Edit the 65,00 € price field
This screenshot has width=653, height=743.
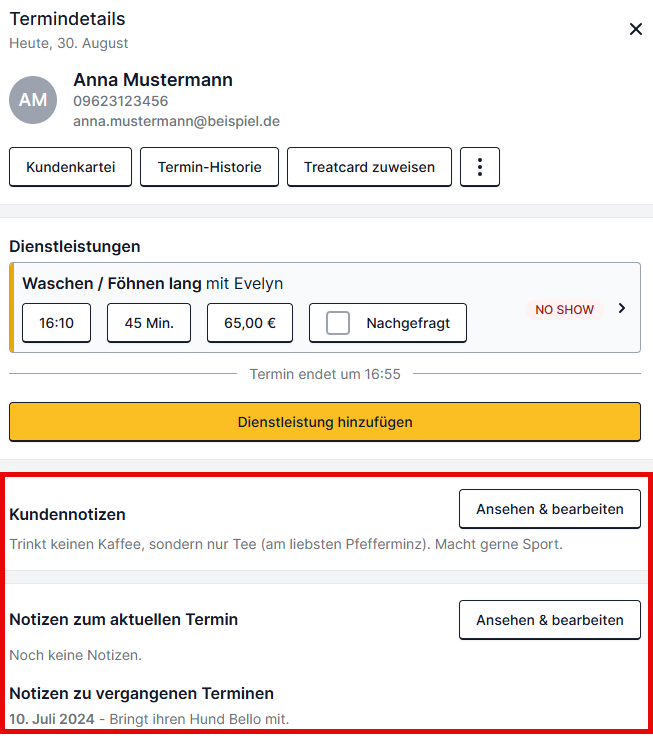click(250, 323)
